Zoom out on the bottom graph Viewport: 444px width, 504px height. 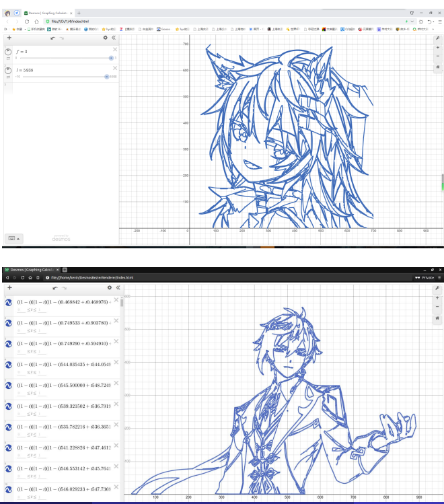click(x=437, y=307)
